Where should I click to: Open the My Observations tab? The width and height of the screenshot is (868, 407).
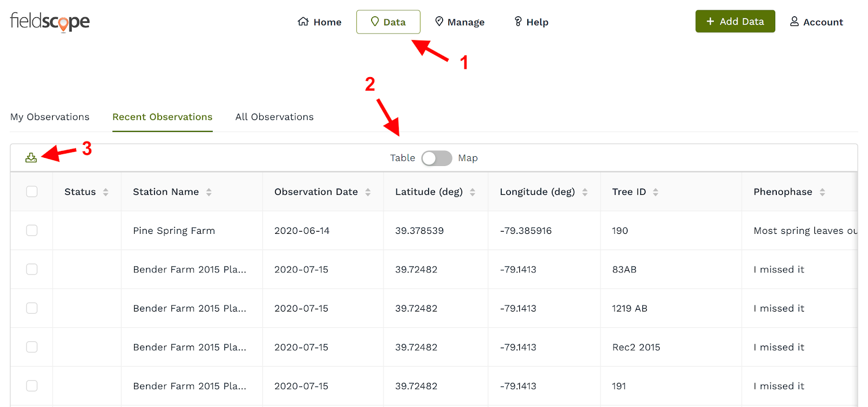click(50, 117)
